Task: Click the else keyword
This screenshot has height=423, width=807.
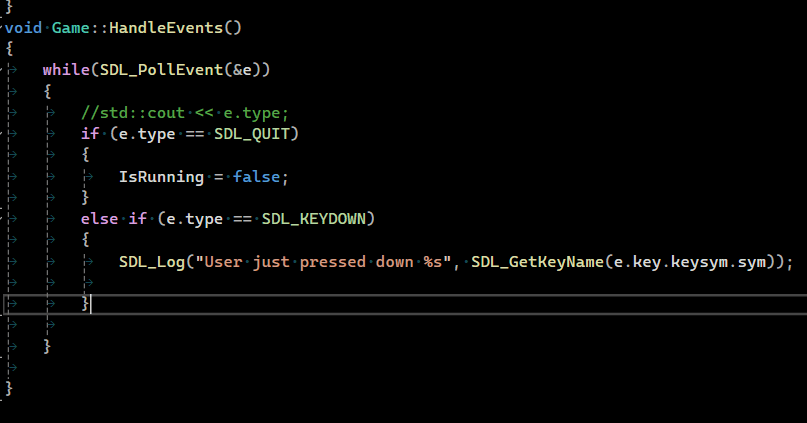Action: [x=99, y=218]
